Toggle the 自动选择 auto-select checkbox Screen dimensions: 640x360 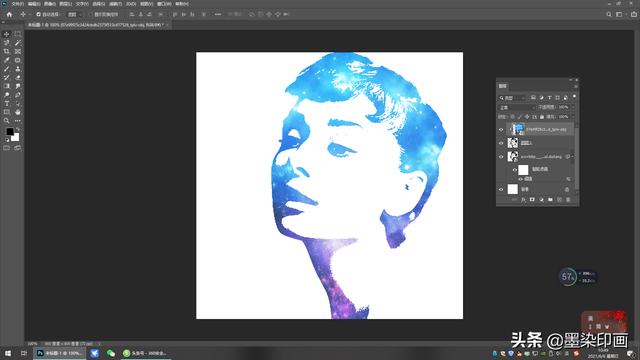[x=38, y=14]
